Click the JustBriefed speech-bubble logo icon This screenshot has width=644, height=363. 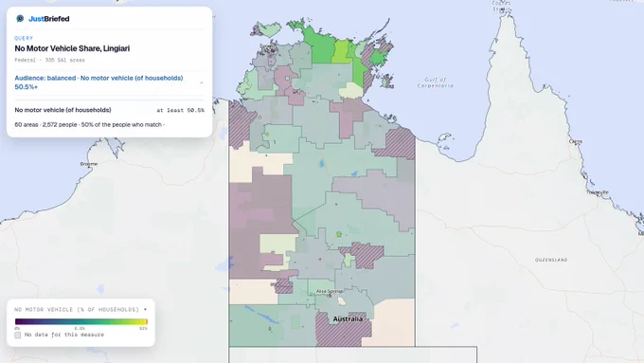(x=20, y=19)
